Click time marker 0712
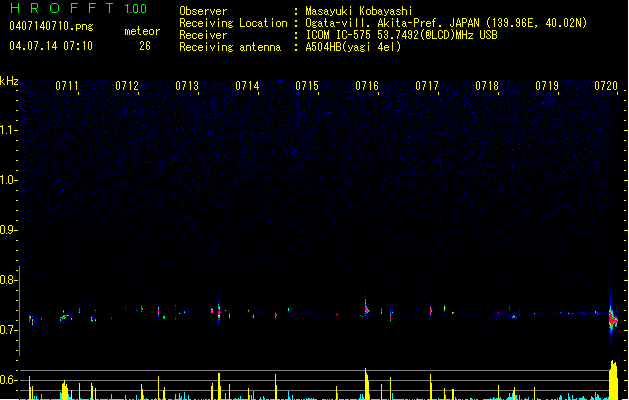Image resolution: width=629 pixels, height=400 pixels. coord(127,86)
